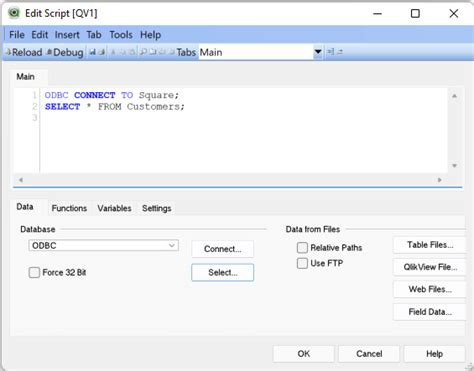The height and width of the screenshot is (371, 474).
Task: Click the script editor scroll up arrow
Action: (454, 96)
